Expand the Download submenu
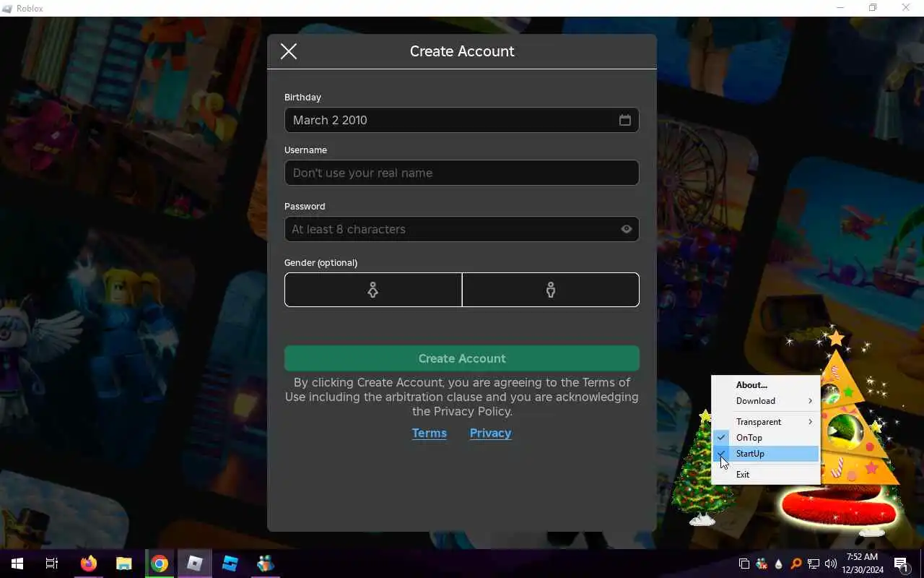Viewport: 924px width, 578px height. (x=765, y=401)
